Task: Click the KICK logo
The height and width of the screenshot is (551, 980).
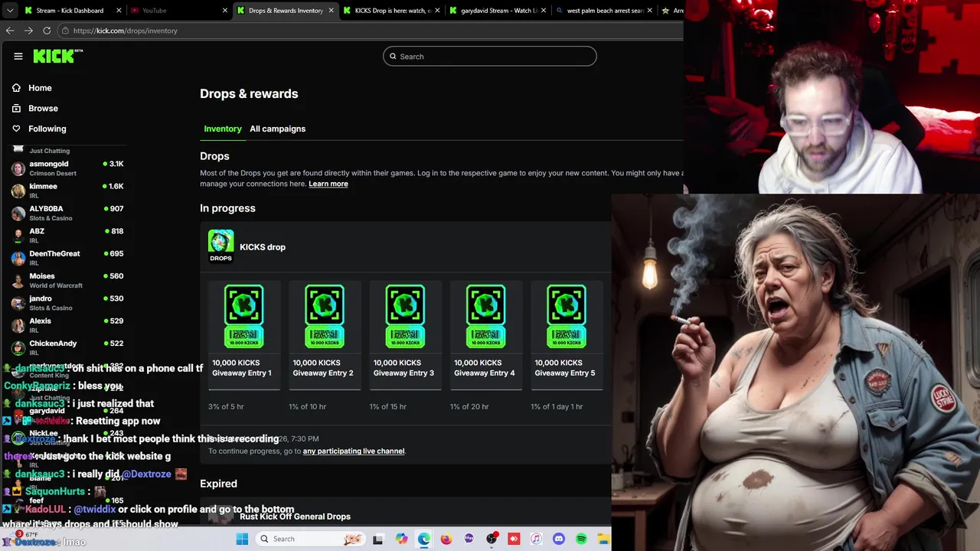Action: click(x=57, y=56)
